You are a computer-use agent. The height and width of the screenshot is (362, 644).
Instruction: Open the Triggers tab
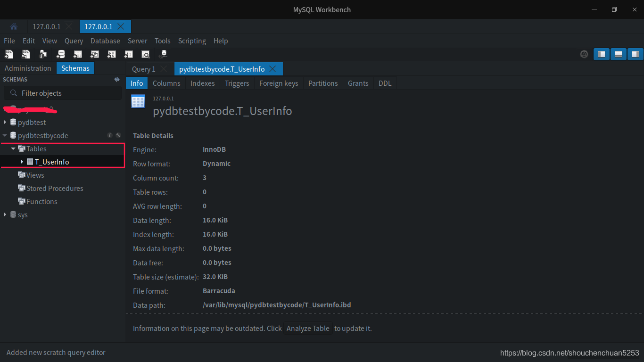pos(237,83)
